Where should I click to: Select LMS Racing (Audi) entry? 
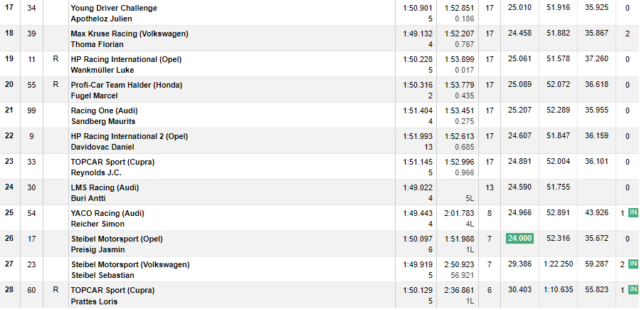coord(105,187)
